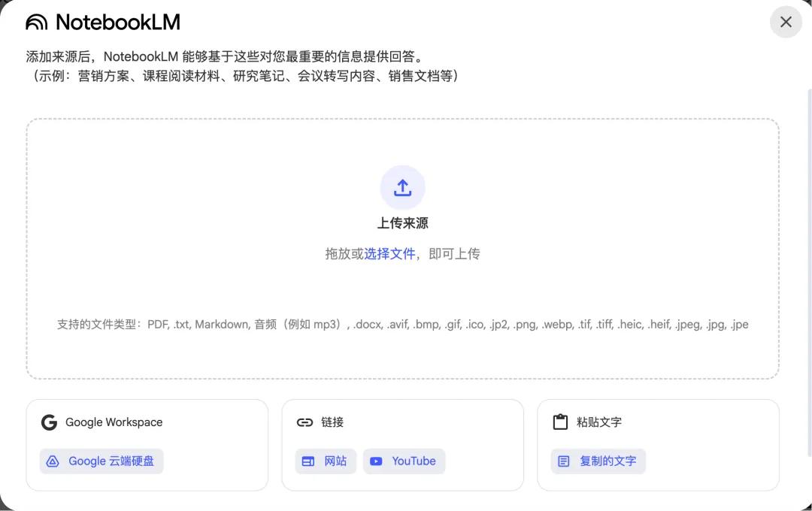Click the Google Drive triangle icon
The image size is (812, 511).
click(x=53, y=461)
